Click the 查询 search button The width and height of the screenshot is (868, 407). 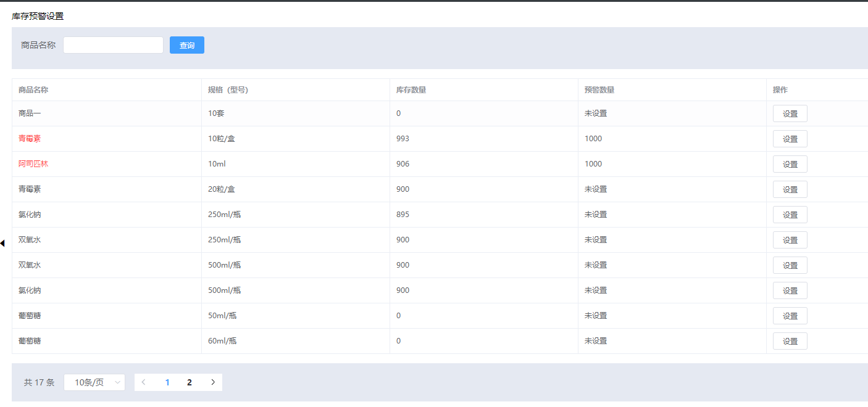click(186, 45)
